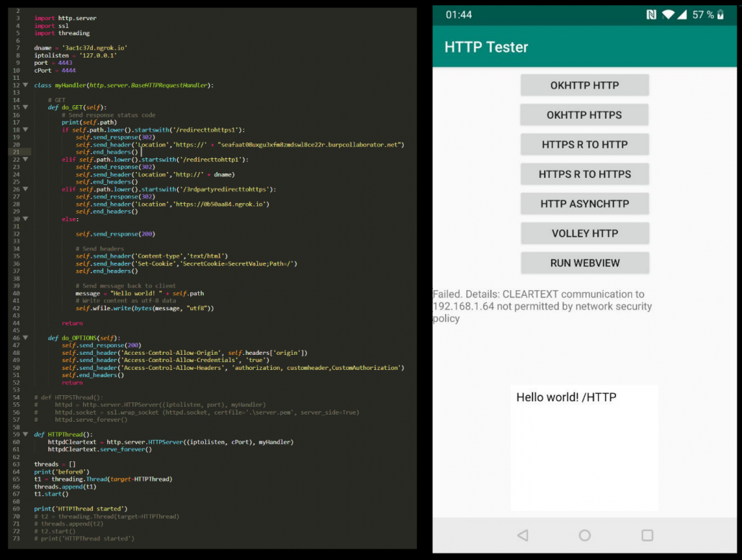This screenshot has width=742, height=560.
Task: Tap the HTTPS R TO HTTPS button
Action: tap(584, 174)
